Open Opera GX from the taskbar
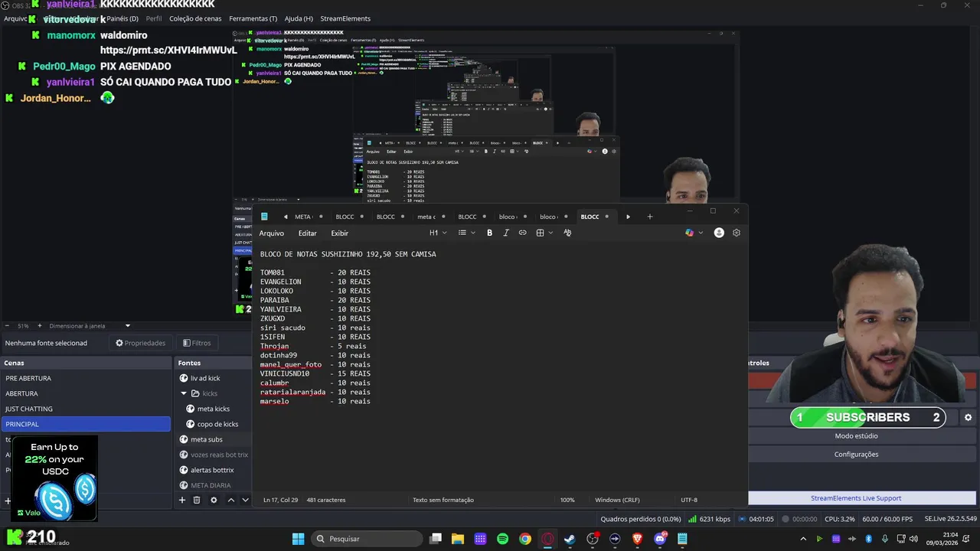Image resolution: width=980 pixels, height=551 pixels. [x=547, y=539]
